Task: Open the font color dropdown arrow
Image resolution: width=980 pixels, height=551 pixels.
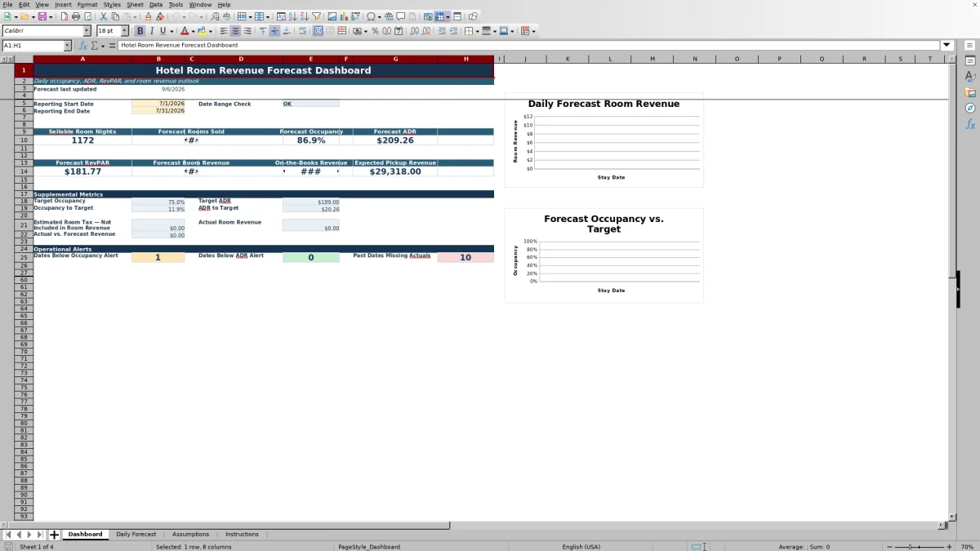Action: 193,31
